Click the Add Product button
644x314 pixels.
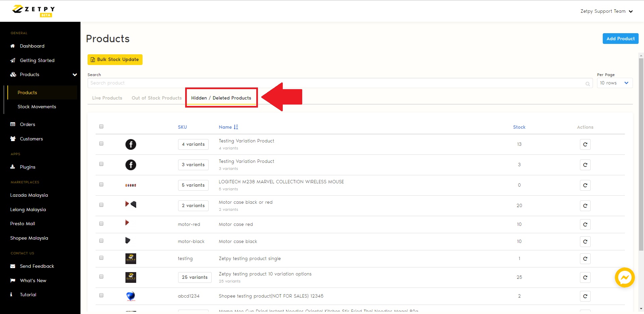coord(621,39)
